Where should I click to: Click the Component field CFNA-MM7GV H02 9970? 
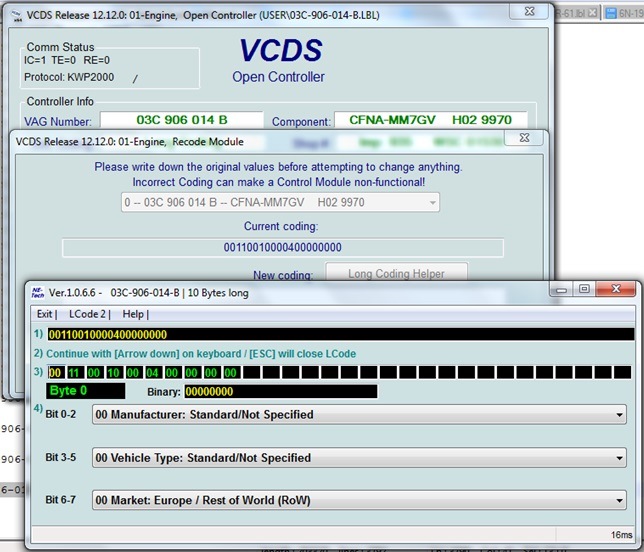(430, 120)
